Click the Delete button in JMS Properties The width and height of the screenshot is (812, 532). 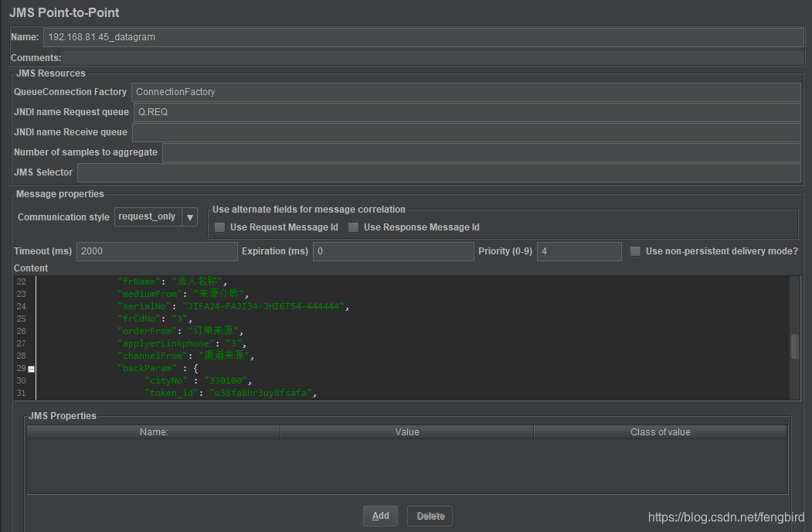coord(430,516)
